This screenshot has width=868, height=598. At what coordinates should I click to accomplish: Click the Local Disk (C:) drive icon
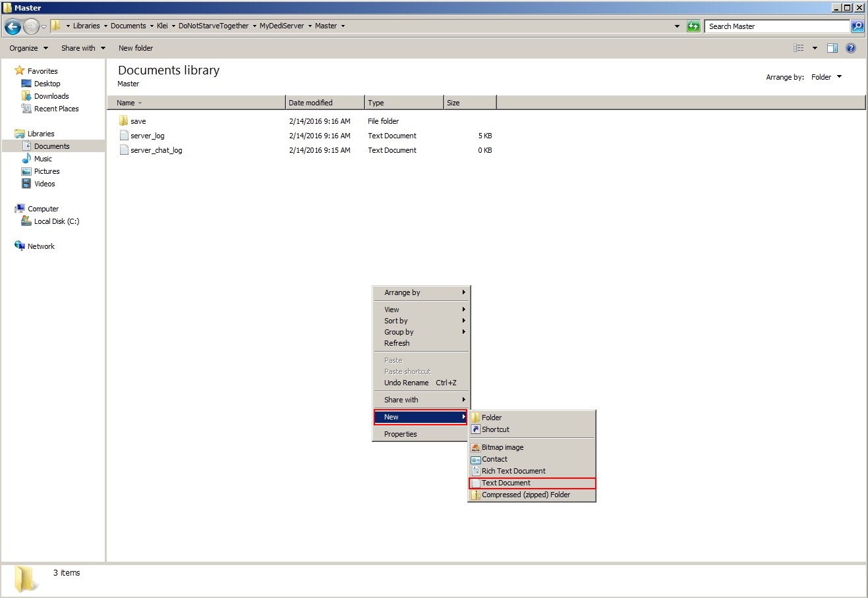coord(26,221)
